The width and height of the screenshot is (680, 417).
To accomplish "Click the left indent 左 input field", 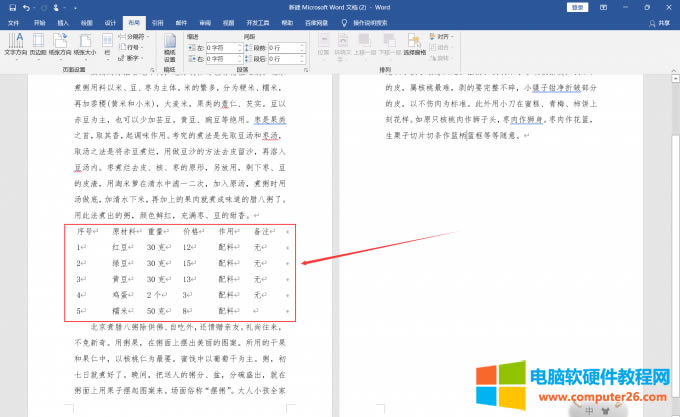I will 219,47.
